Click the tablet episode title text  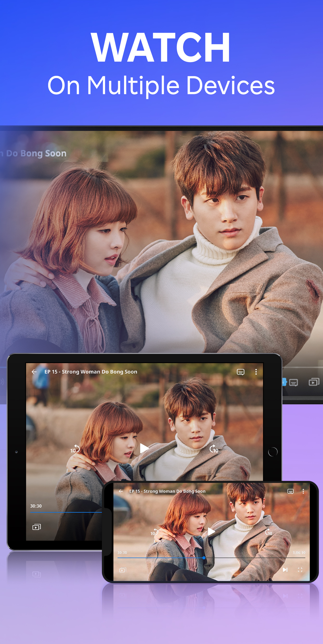[x=91, y=372]
